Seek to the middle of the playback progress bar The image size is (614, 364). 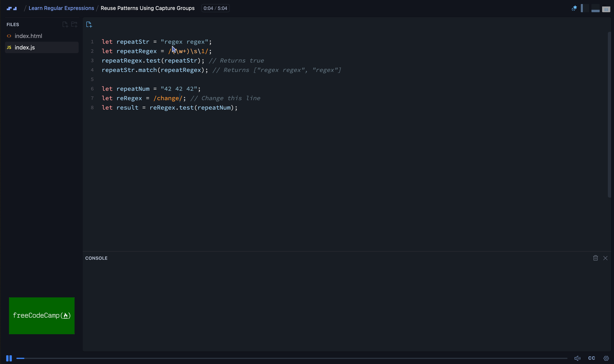(x=292, y=358)
